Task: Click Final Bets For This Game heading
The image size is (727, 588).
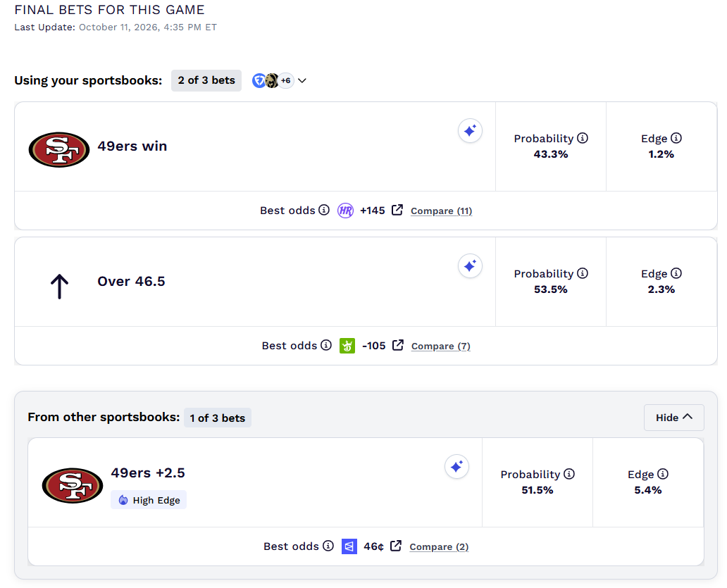Action: tap(109, 10)
